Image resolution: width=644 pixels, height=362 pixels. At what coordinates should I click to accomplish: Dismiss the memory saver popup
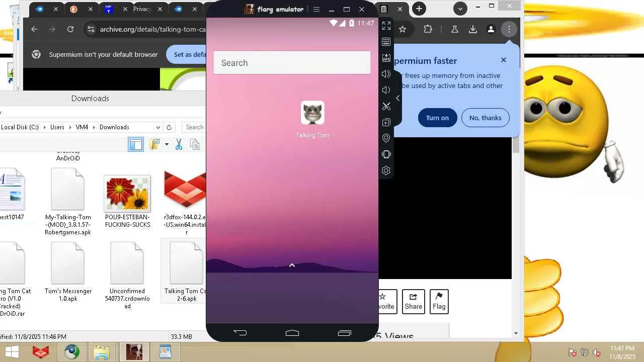click(504, 60)
